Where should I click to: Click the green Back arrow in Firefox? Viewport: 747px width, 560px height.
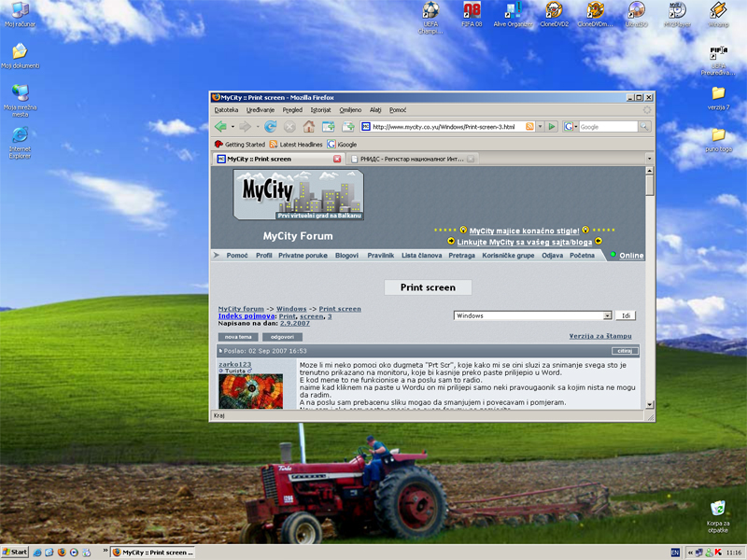point(220,127)
